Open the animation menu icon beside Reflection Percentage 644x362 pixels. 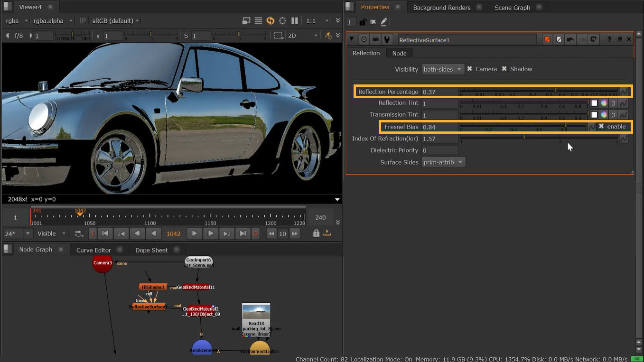tap(624, 91)
